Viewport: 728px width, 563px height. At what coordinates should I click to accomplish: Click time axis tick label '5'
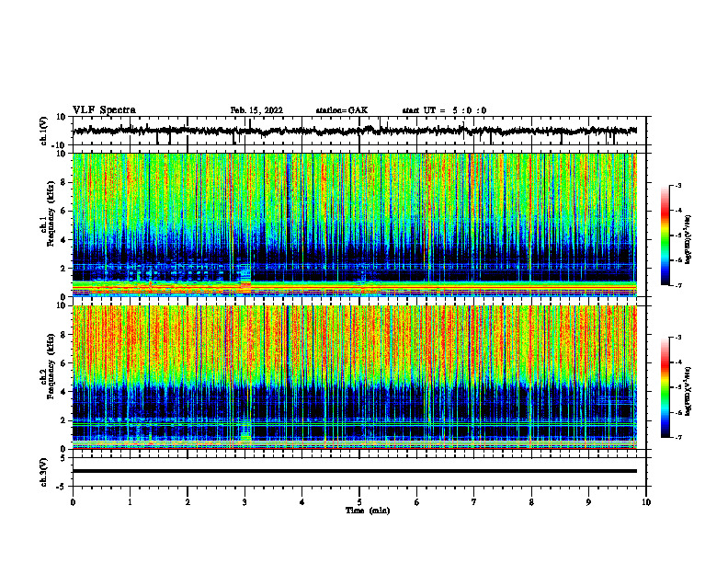[359, 502]
